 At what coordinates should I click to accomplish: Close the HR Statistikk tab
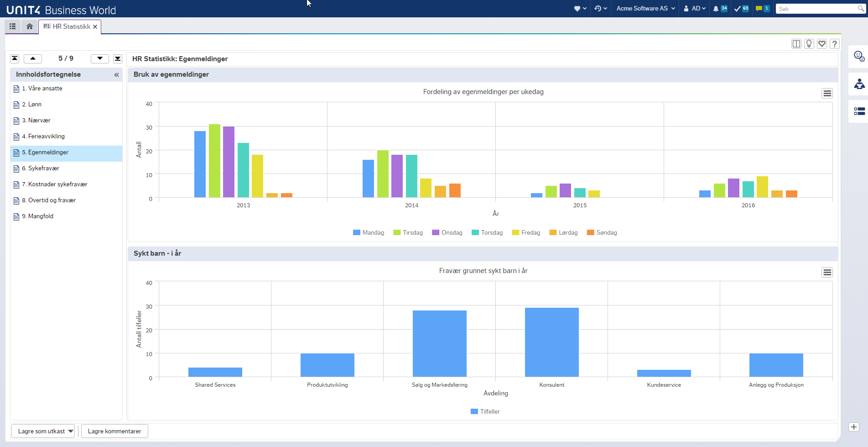pos(95,27)
